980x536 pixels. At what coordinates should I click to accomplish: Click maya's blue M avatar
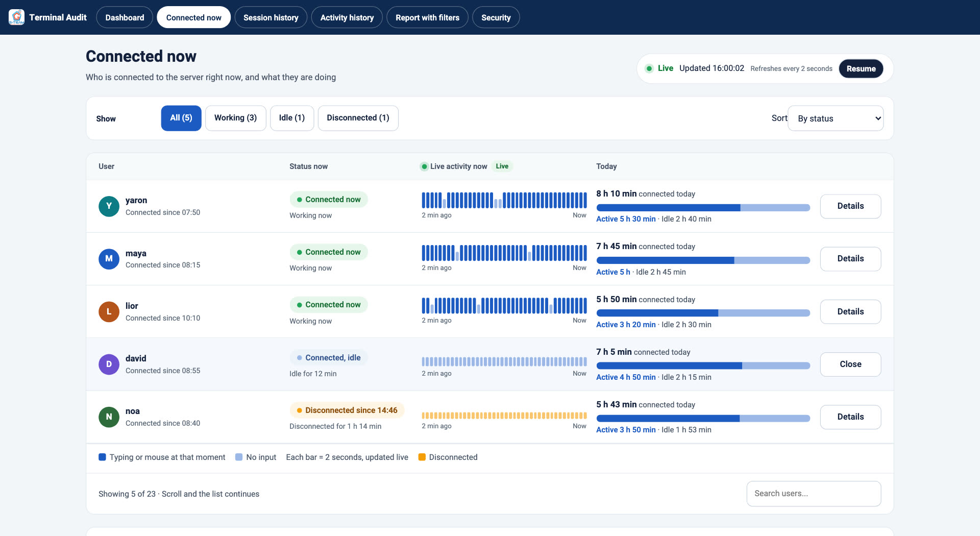(x=109, y=259)
